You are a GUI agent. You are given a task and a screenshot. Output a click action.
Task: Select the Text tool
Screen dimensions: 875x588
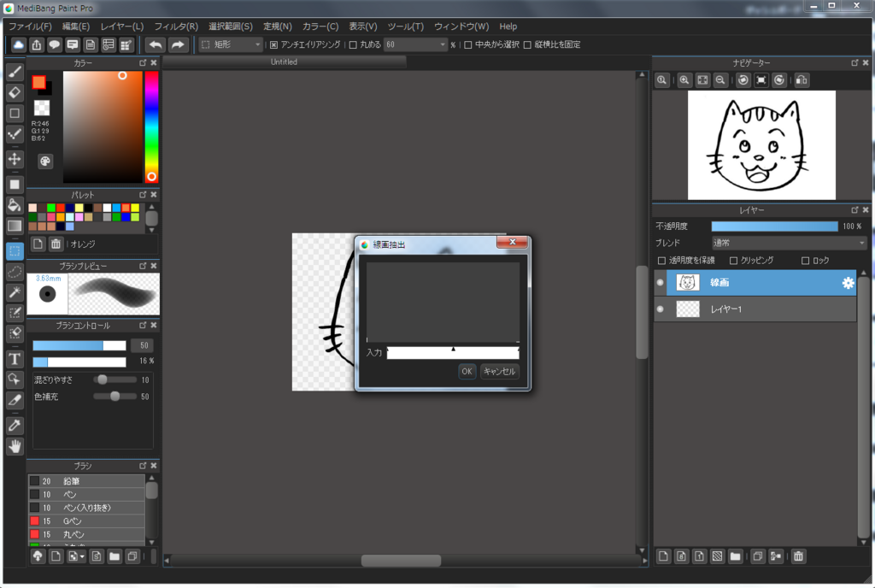click(x=15, y=359)
